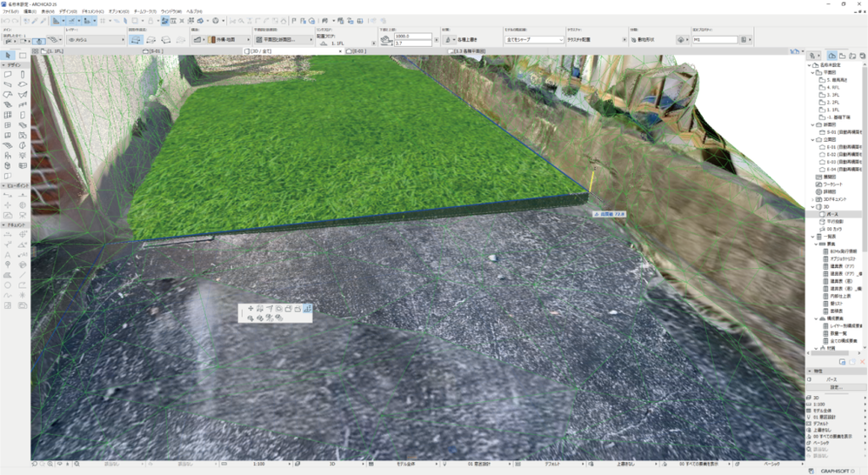This screenshot has width=868, height=475.
Task: Click building material swatch beside 外構-地面
Action: tap(210, 40)
